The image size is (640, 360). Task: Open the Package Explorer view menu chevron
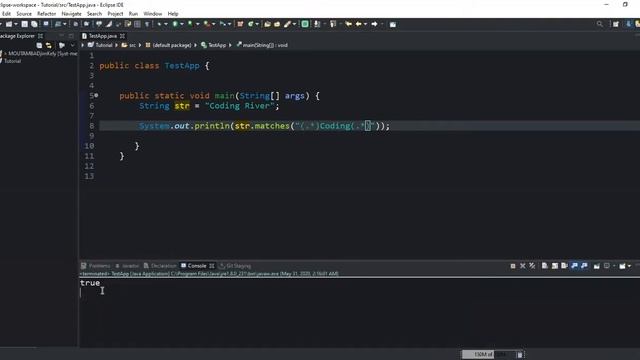[x=72, y=45]
